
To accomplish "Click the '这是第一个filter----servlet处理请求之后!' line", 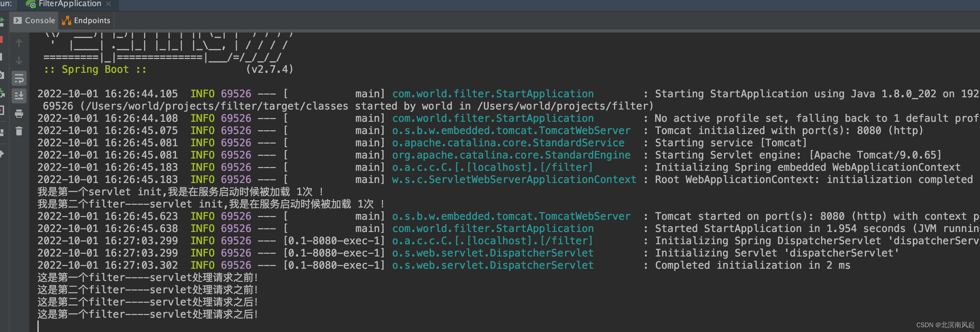I will click(x=147, y=314).
